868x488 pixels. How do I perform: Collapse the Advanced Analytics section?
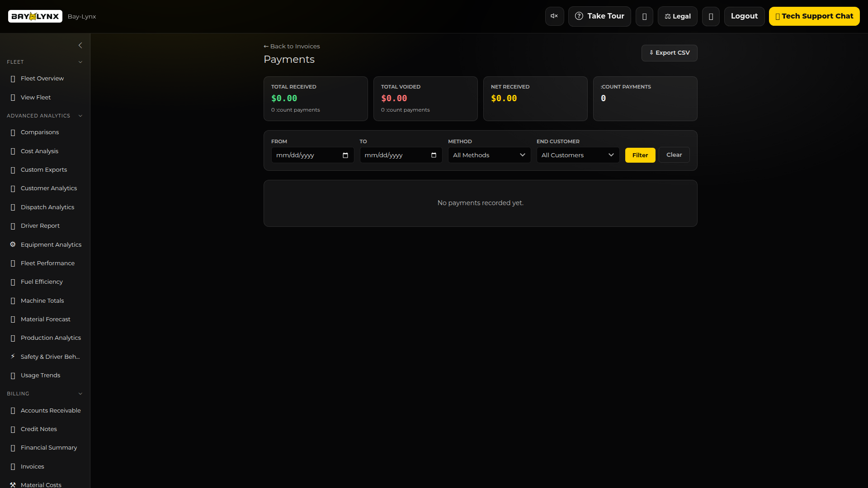tap(80, 116)
